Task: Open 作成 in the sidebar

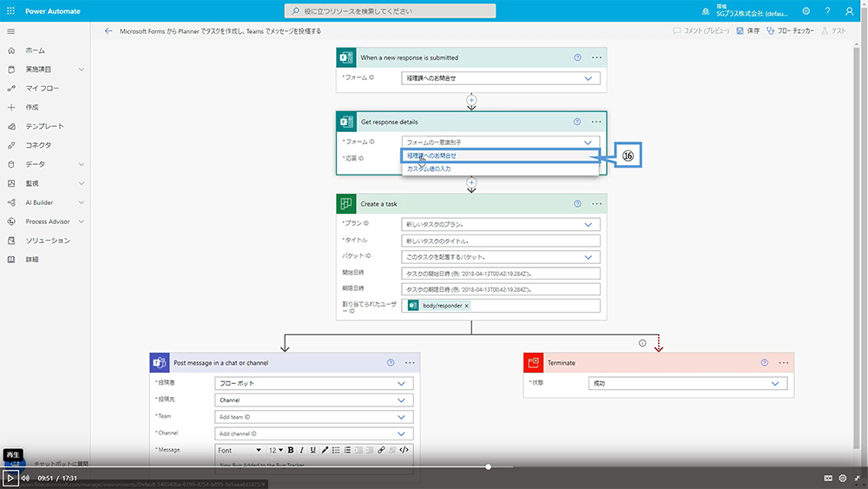Action: click(x=31, y=108)
